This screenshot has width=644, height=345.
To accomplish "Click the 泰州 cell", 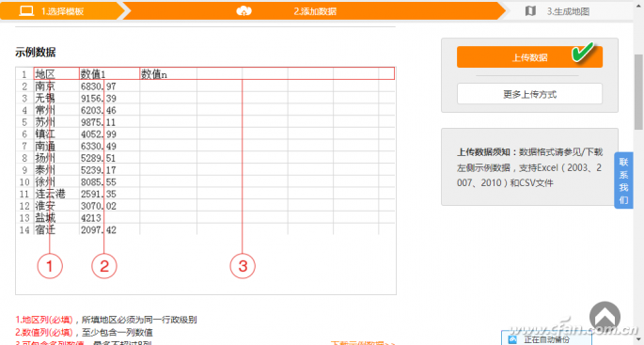I will [56, 169].
